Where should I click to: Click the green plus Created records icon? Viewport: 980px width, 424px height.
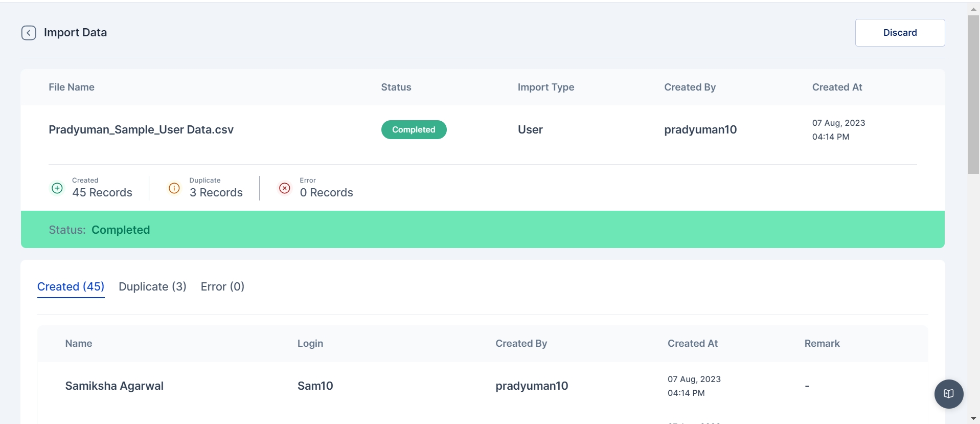(57, 188)
